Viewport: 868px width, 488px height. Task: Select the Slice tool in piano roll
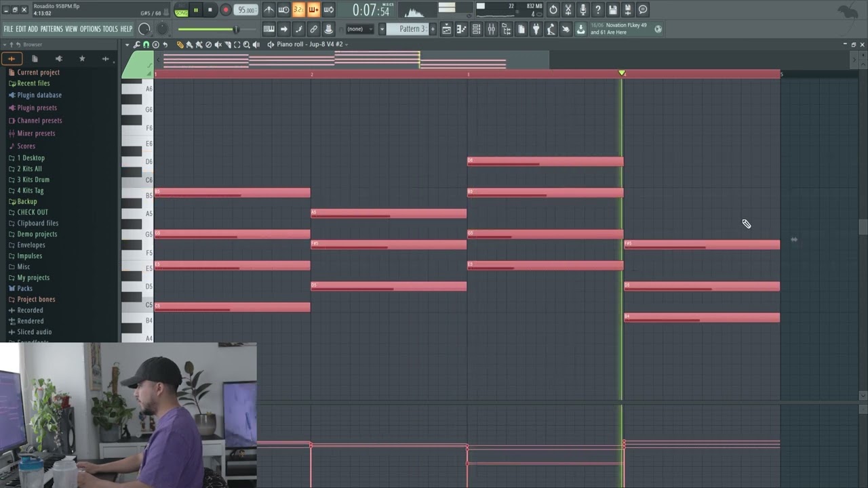click(x=228, y=44)
